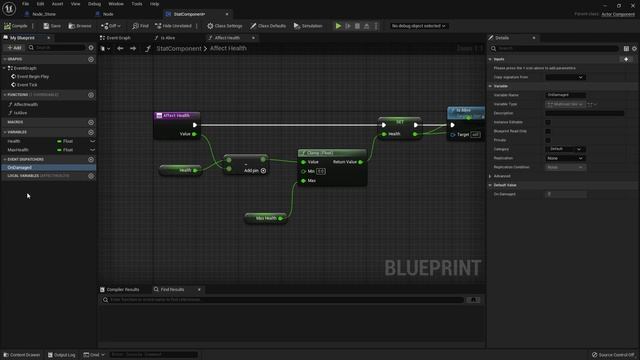Click the My Blueprint search field
640x360 pixels.
57,48
